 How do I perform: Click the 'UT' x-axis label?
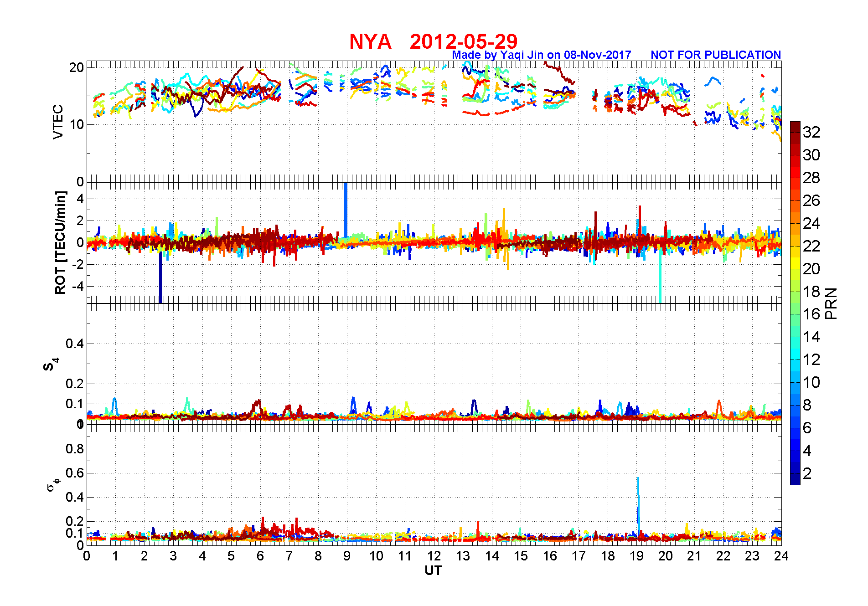pyautogui.click(x=433, y=570)
